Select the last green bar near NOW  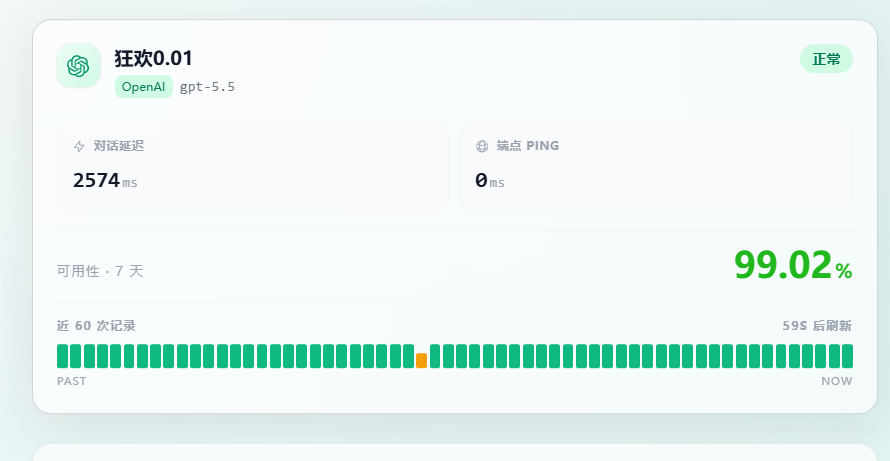click(847, 356)
